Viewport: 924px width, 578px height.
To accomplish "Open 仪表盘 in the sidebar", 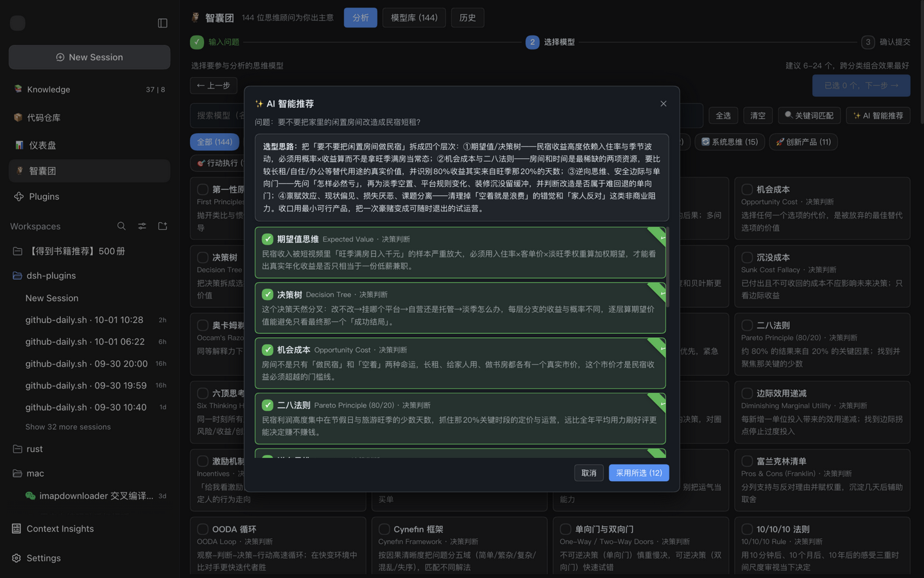I will (x=89, y=145).
